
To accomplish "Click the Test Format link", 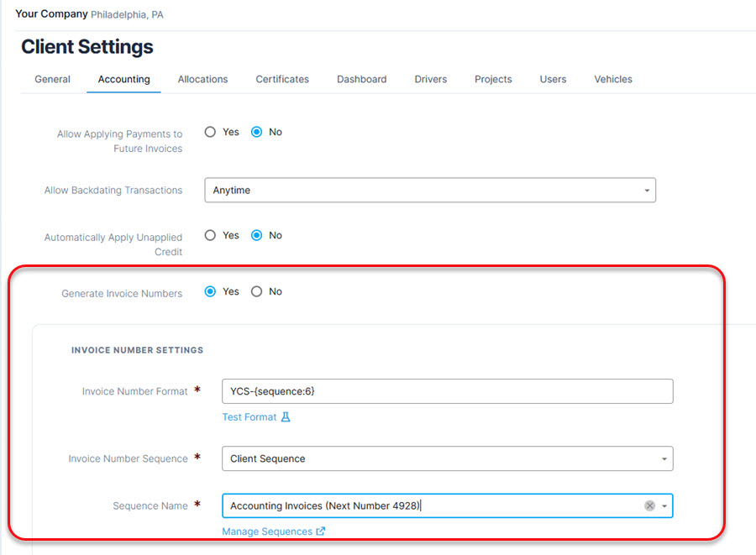I will tap(249, 417).
